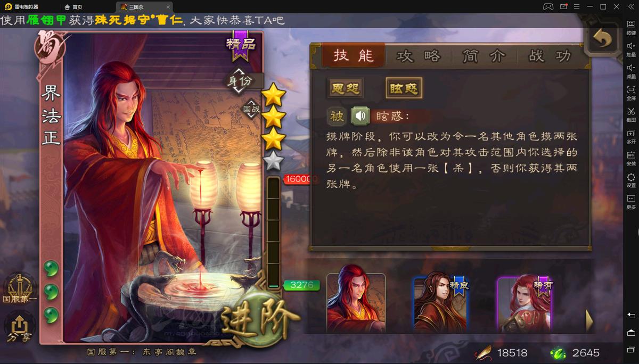Switch to the 战功 tab
The width and height of the screenshot is (639, 364).
(550, 56)
